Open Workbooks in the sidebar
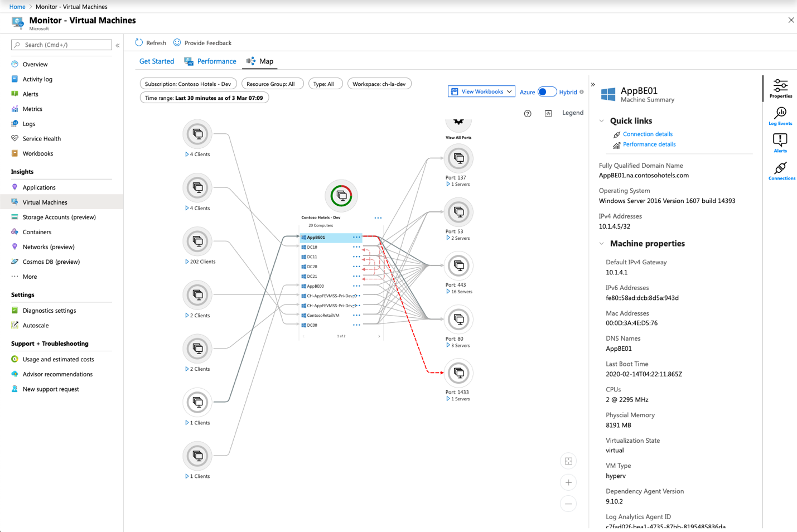 click(37, 153)
